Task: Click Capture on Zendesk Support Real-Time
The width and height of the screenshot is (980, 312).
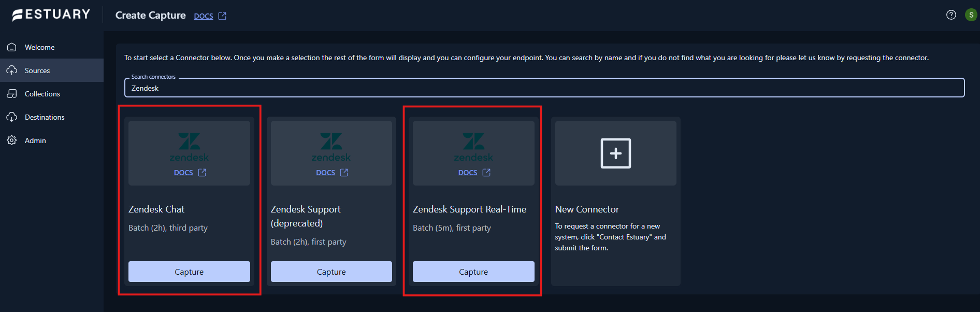Action: coord(473,271)
